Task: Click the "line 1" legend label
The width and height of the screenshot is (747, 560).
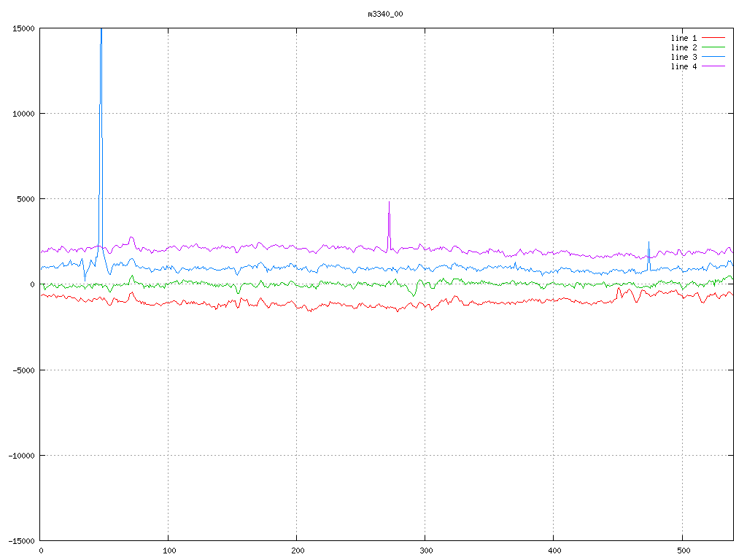Action: click(x=684, y=38)
